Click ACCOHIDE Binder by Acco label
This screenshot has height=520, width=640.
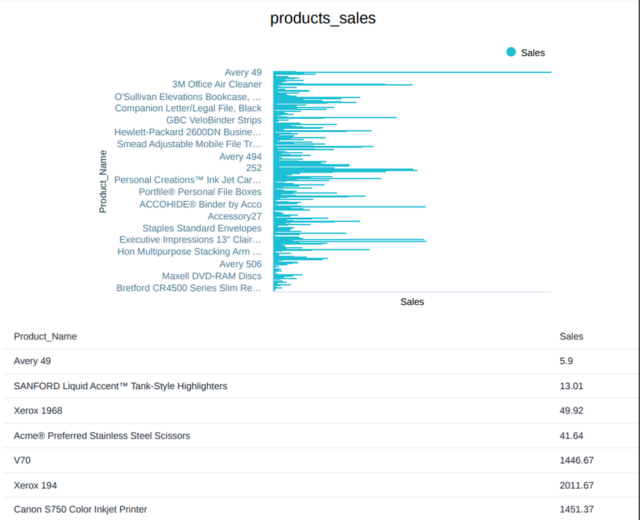200,204
